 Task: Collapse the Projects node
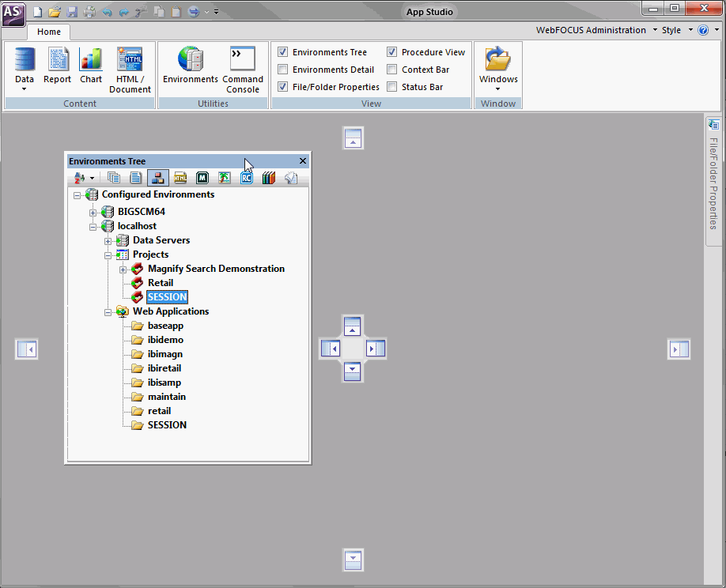click(108, 255)
